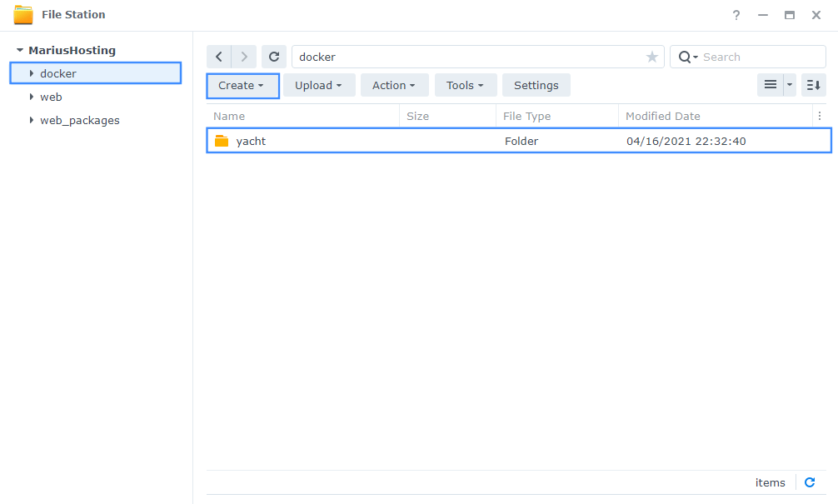Viewport: 838px width, 504px height.
Task: Go back with the left arrow button
Action: click(218, 57)
